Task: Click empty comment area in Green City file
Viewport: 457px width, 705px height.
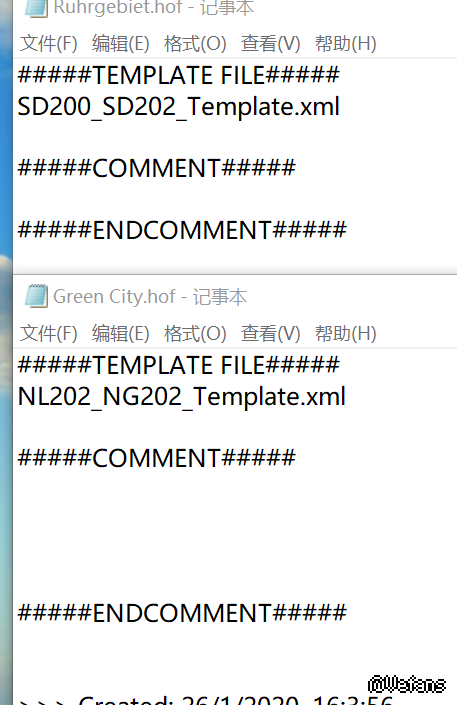Action: 235,535
